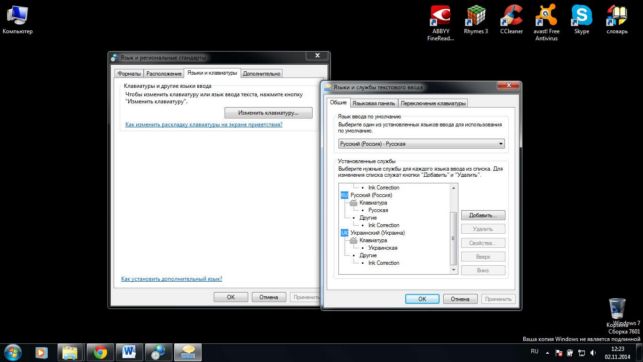This screenshot has height=362, width=643.
Task: Select the Control Panel globe taskbar icon
Action: (158, 353)
